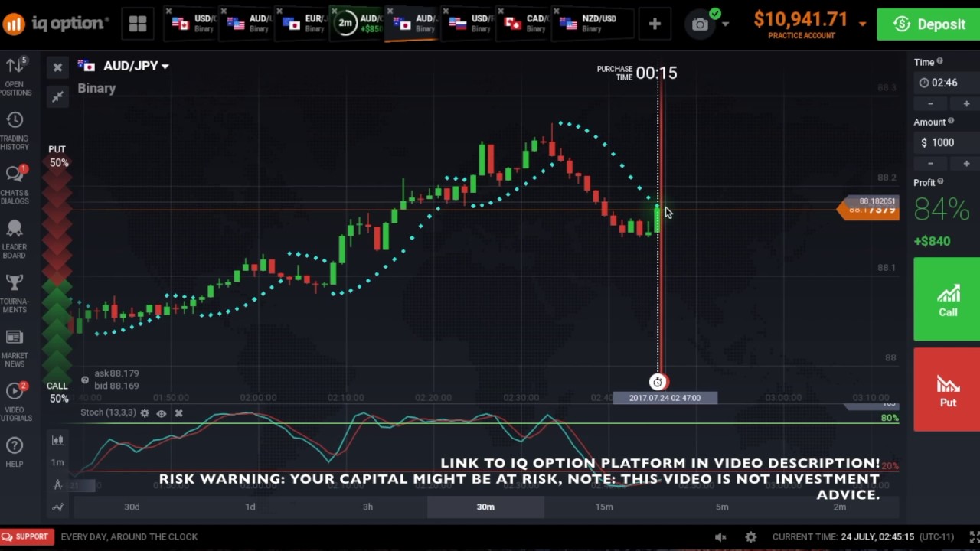Open settings gear in bottom bar
This screenshot has width=980, height=551.
point(751,537)
